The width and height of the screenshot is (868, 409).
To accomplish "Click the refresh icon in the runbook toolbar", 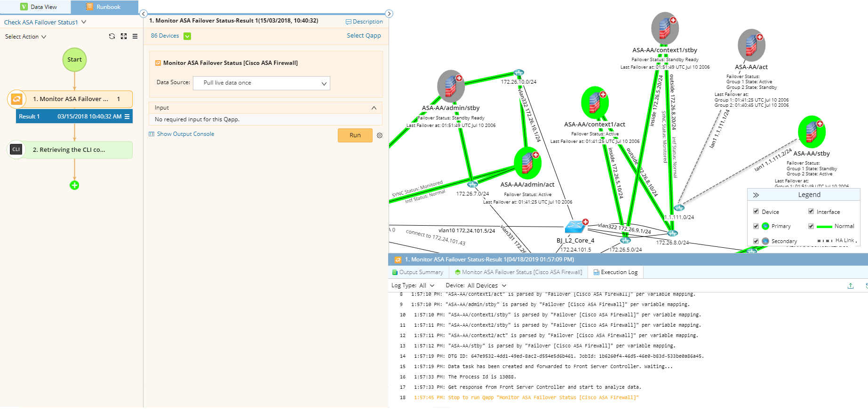I will pos(112,36).
